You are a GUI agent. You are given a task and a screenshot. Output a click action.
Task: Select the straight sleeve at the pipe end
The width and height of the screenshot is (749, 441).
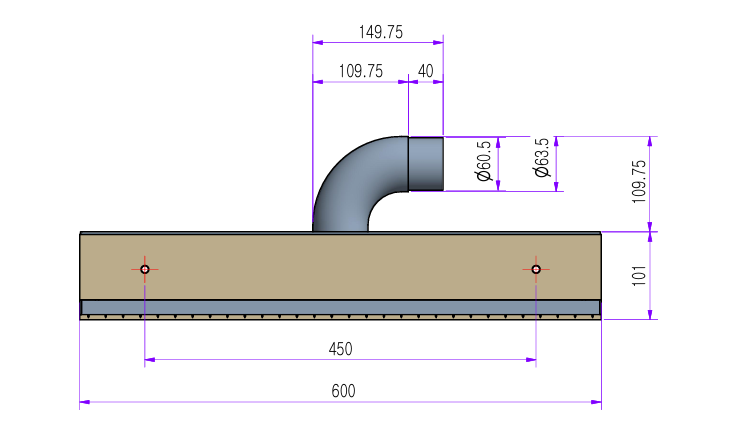[426, 163]
